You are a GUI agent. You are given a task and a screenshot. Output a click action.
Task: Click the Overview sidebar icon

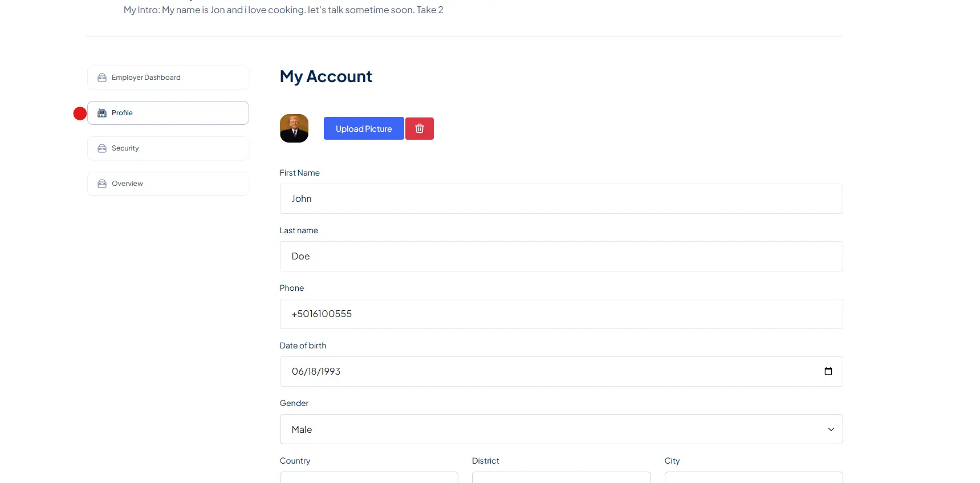(x=102, y=184)
